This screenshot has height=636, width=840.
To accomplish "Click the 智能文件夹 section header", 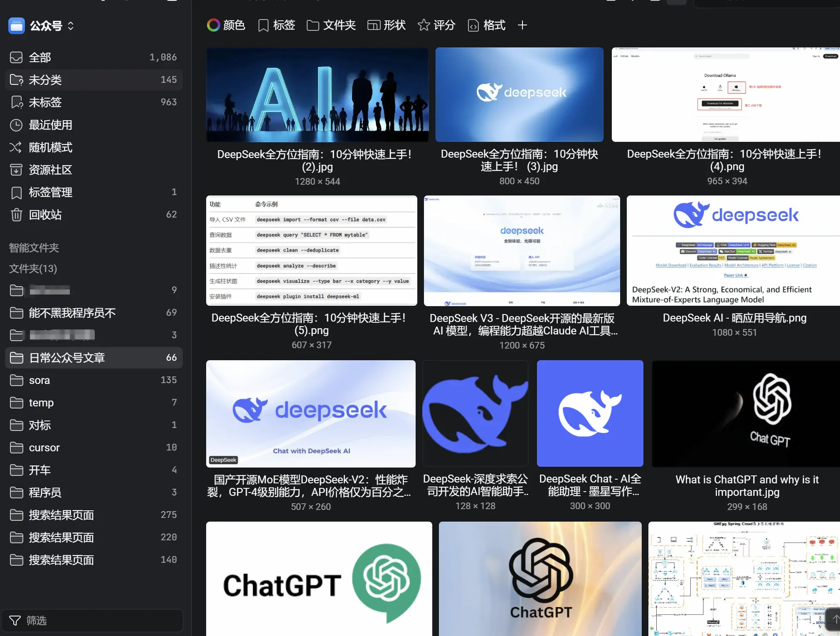I will [34, 248].
